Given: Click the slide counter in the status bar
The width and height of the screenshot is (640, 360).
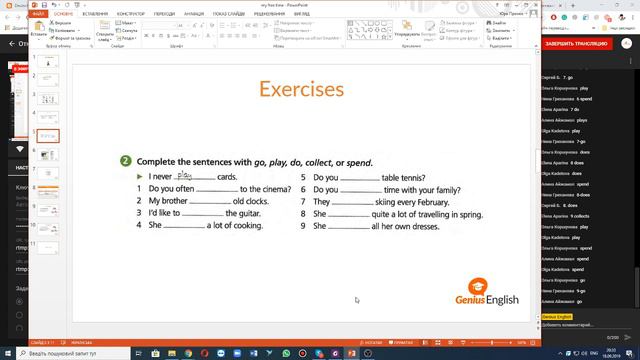Looking at the screenshot, I should coord(42,343).
